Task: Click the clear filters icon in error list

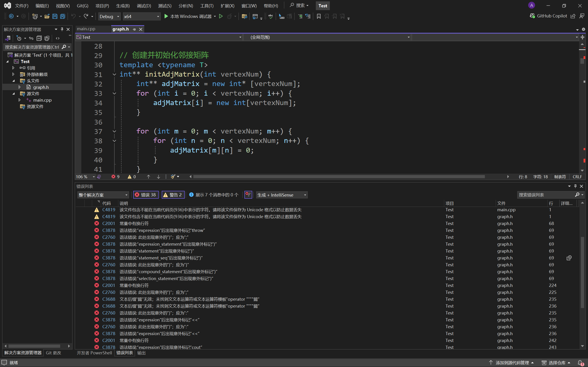Action: pyautogui.click(x=248, y=195)
